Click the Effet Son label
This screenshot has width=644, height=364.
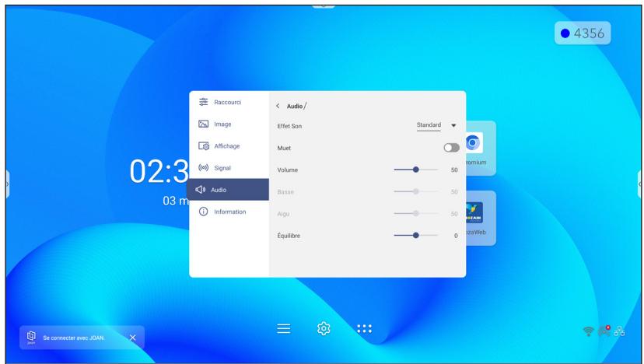(289, 126)
